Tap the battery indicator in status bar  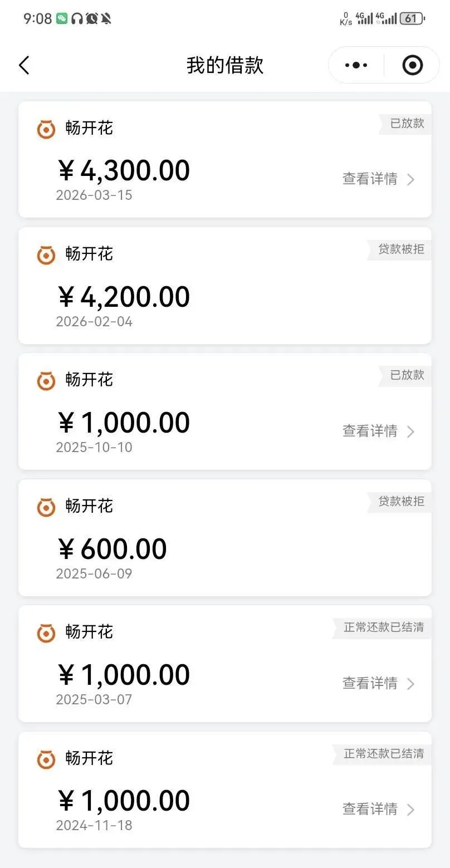(412, 18)
